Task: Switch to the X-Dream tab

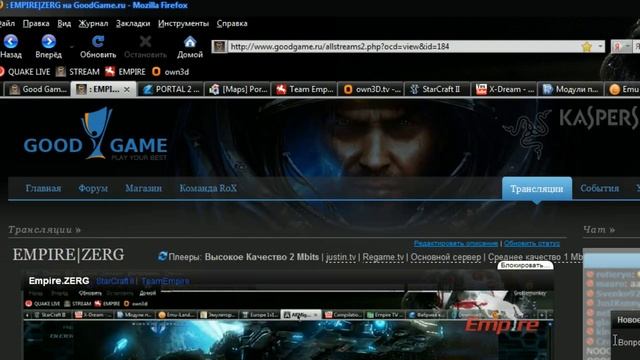Action: pyautogui.click(x=504, y=89)
